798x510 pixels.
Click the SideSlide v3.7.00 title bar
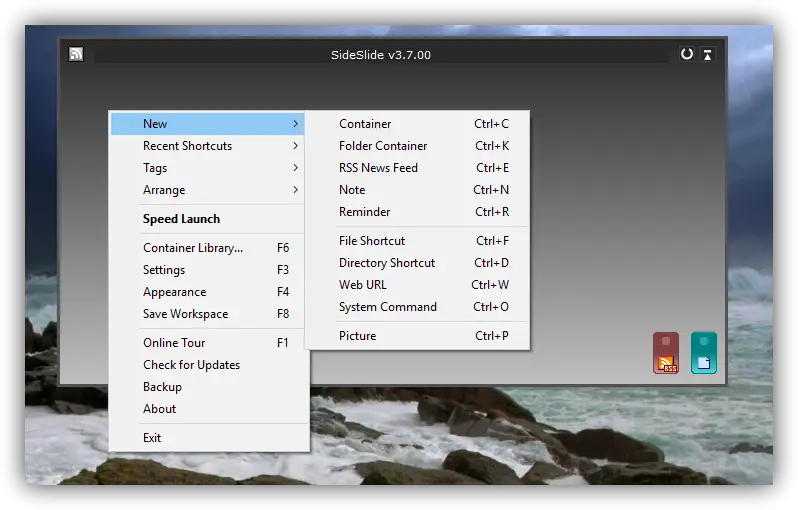click(381, 54)
